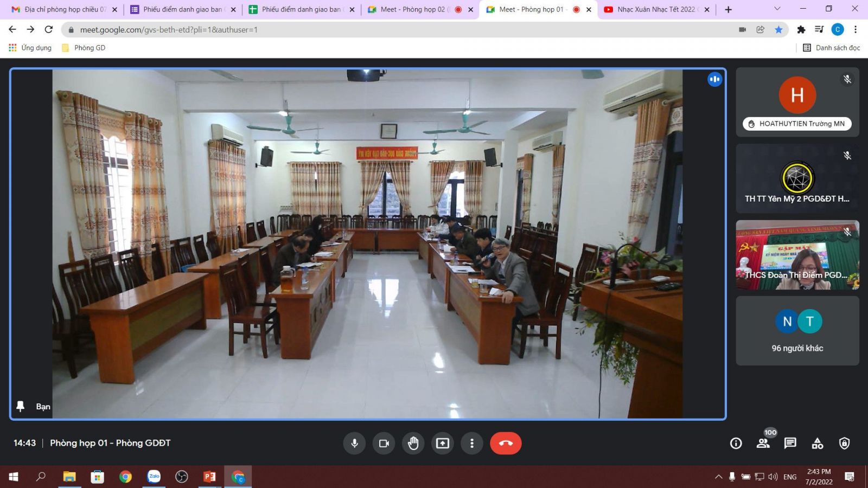Open the Activities panel icon

point(818,444)
